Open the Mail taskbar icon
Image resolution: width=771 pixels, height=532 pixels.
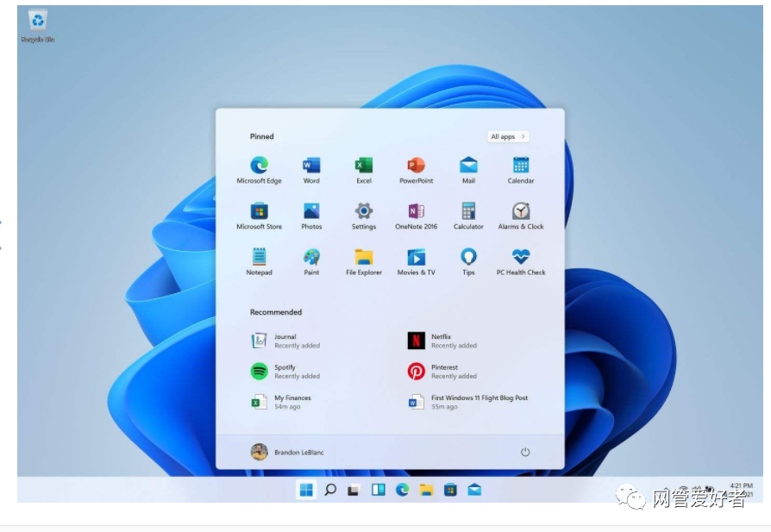474,490
